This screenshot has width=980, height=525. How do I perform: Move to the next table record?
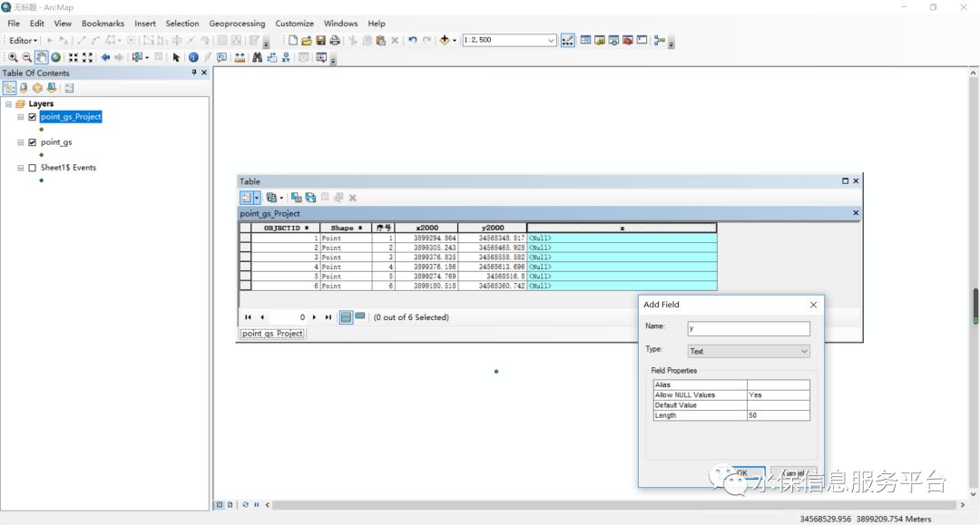(314, 317)
